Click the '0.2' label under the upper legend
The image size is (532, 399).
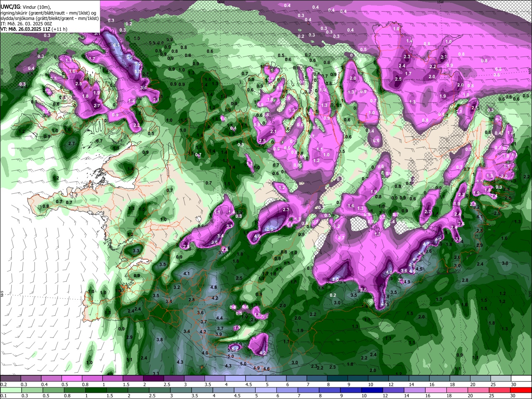[x=3, y=384]
